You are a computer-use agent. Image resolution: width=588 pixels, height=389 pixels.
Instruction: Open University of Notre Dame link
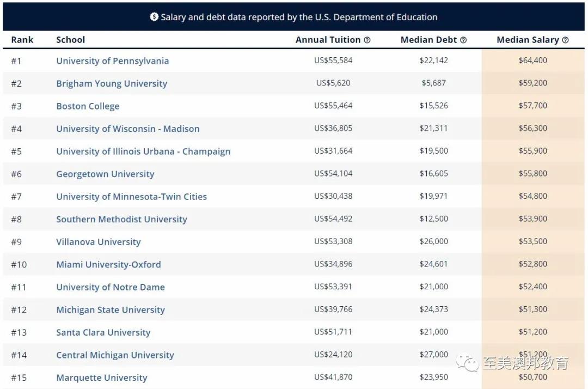tap(111, 287)
